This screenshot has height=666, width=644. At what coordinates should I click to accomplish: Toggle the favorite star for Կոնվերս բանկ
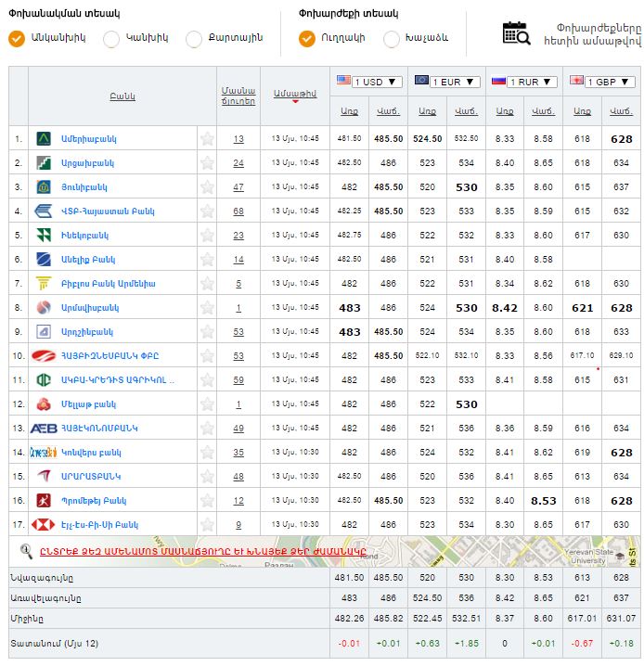click(x=207, y=452)
